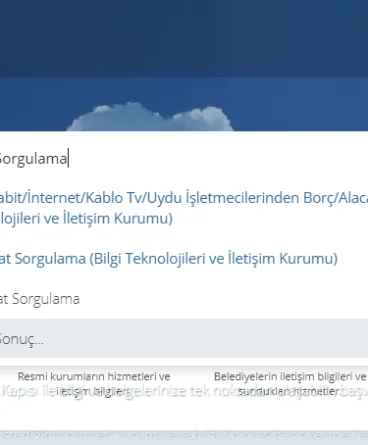Choose the gray "at Sorgulama" suggestion
Viewport: 368px width, 445px height.
[40, 299]
